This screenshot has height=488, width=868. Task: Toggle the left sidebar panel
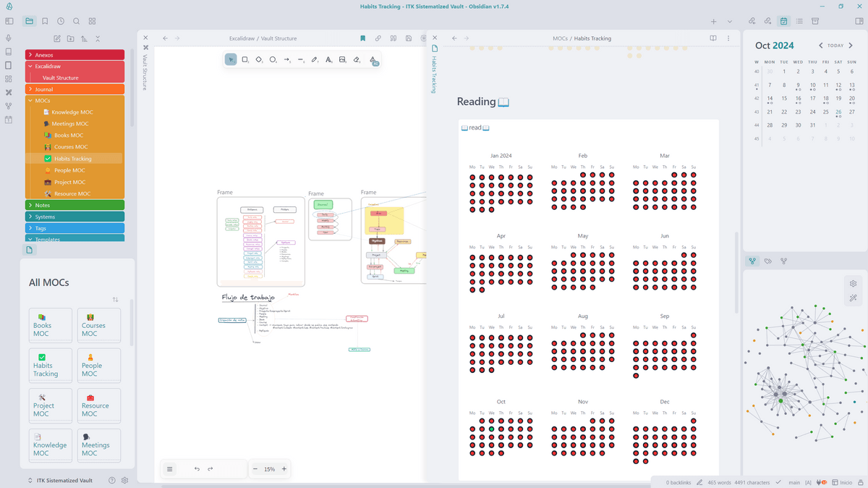9,22
